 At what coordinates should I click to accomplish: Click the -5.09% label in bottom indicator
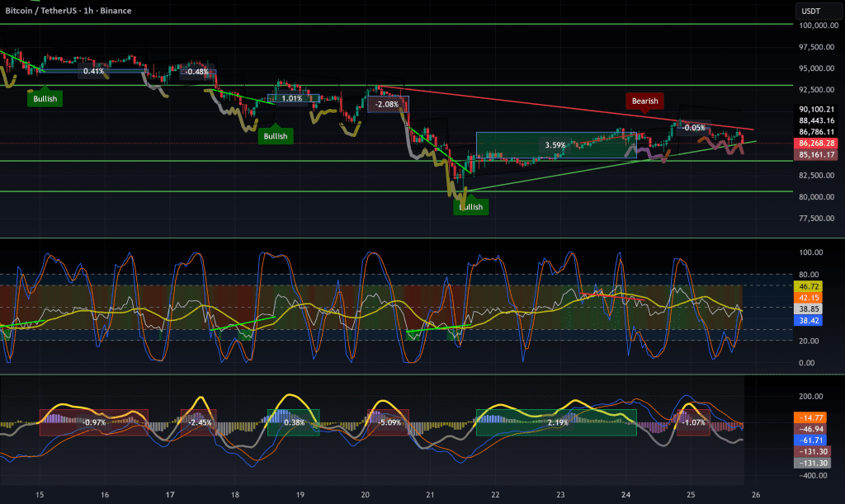point(389,422)
